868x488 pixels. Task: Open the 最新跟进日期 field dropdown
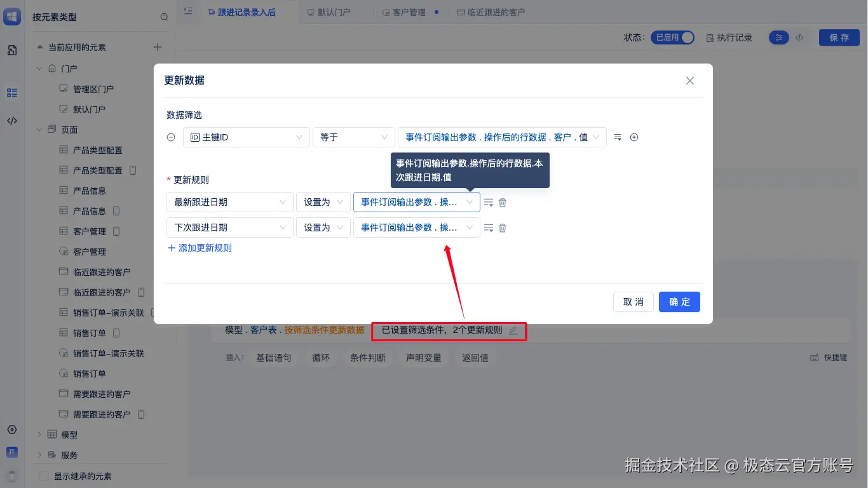[230, 202]
